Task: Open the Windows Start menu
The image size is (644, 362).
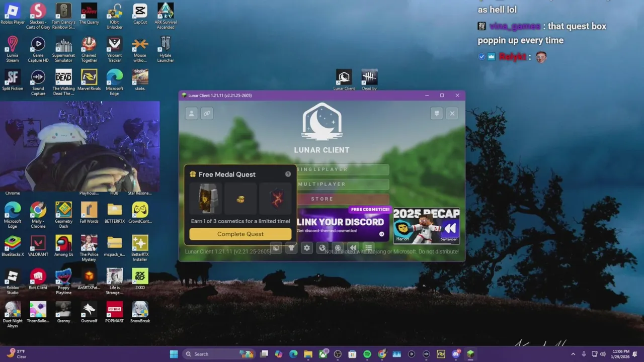Action: coord(174,354)
